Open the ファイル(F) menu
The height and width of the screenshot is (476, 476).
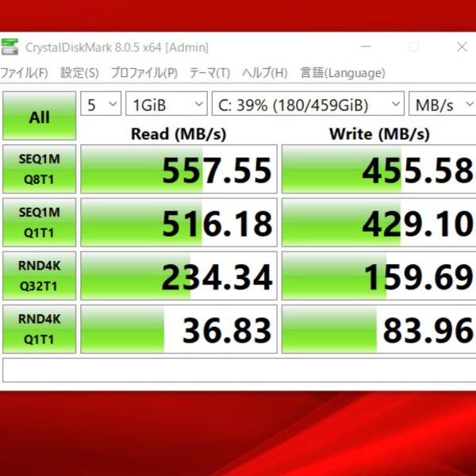click(x=24, y=73)
